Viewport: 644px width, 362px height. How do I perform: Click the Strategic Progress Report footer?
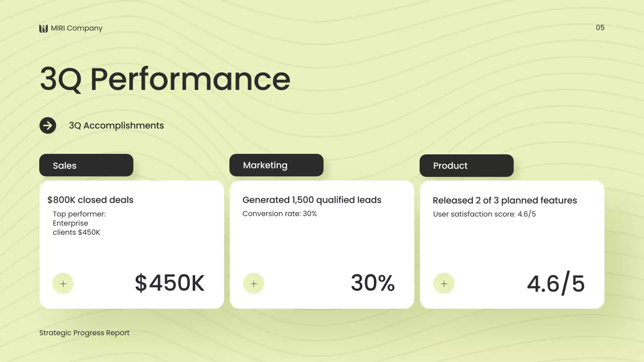[x=85, y=333]
